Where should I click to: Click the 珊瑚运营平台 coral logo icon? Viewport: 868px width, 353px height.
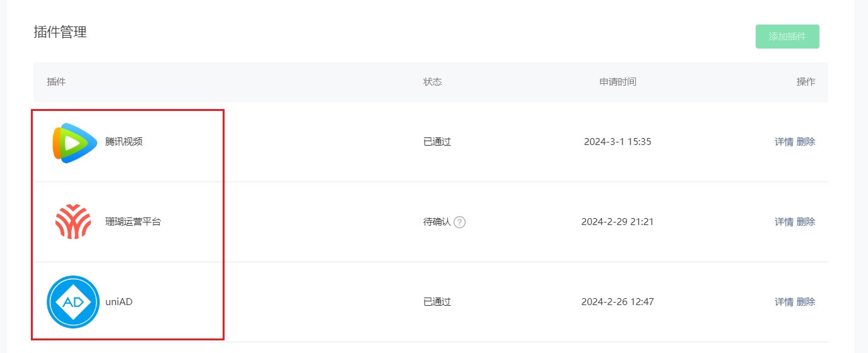[x=73, y=222]
